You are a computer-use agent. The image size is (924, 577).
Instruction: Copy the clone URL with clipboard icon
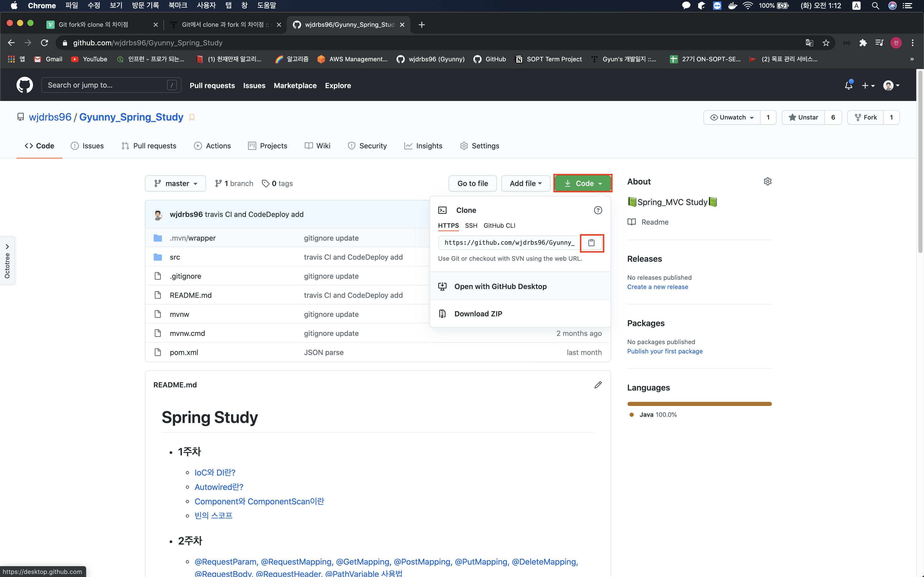click(591, 243)
